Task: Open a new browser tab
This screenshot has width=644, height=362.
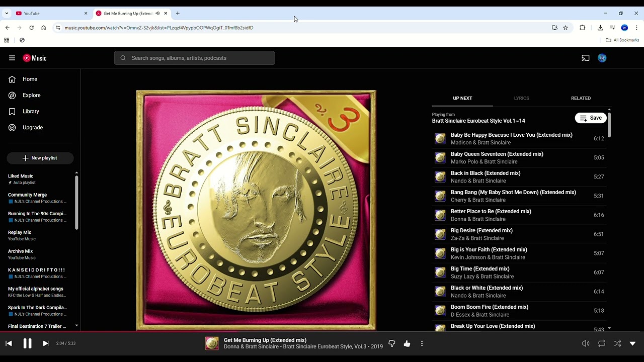Action: [178, 13]
